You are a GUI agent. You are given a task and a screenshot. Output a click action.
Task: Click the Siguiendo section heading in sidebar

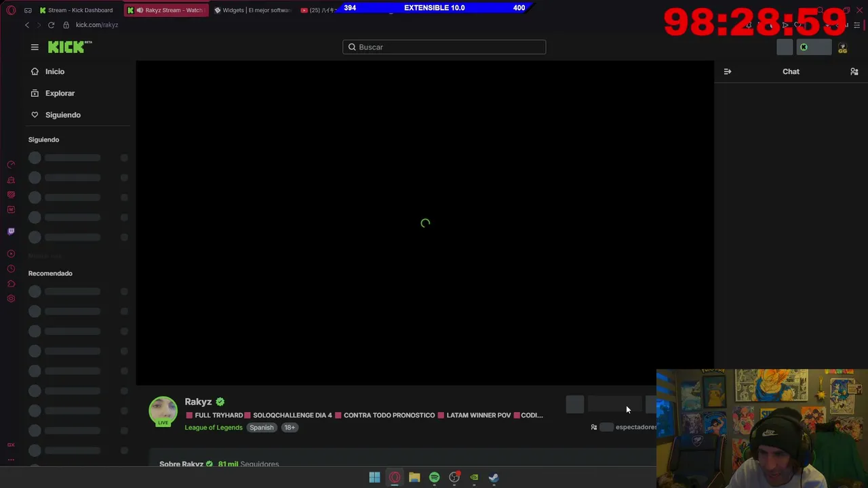43,140
